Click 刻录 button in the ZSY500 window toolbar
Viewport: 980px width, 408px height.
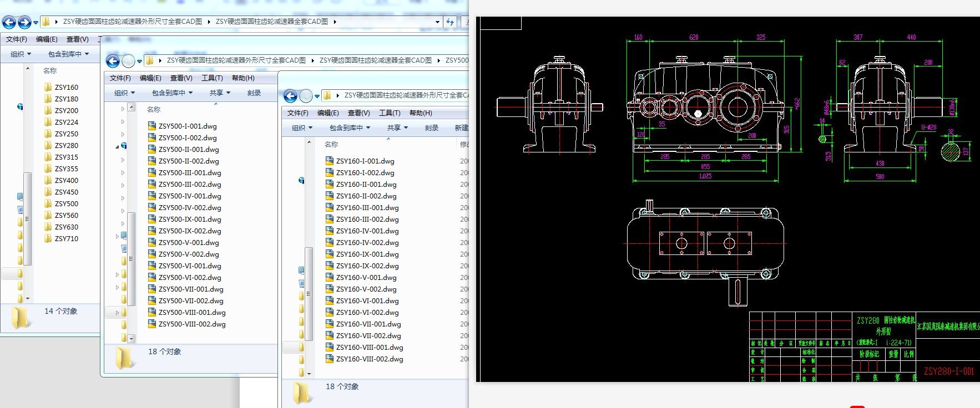(x=254, y=93)
